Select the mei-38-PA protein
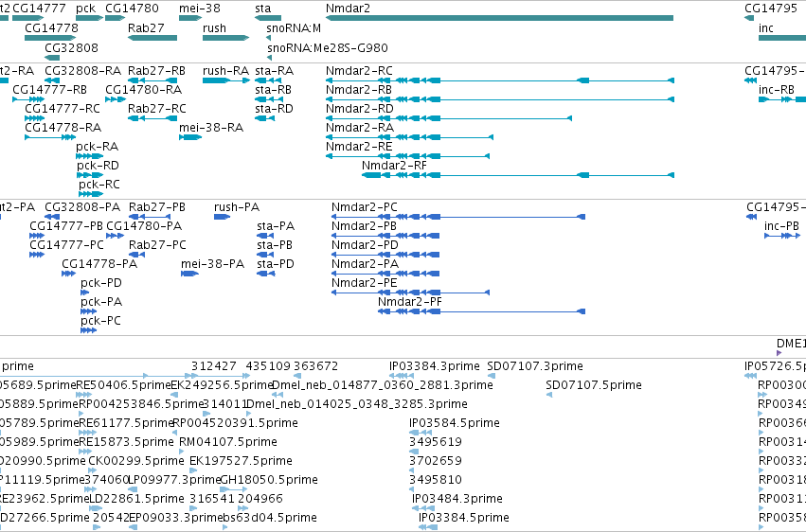 click(x=213, y=264)
